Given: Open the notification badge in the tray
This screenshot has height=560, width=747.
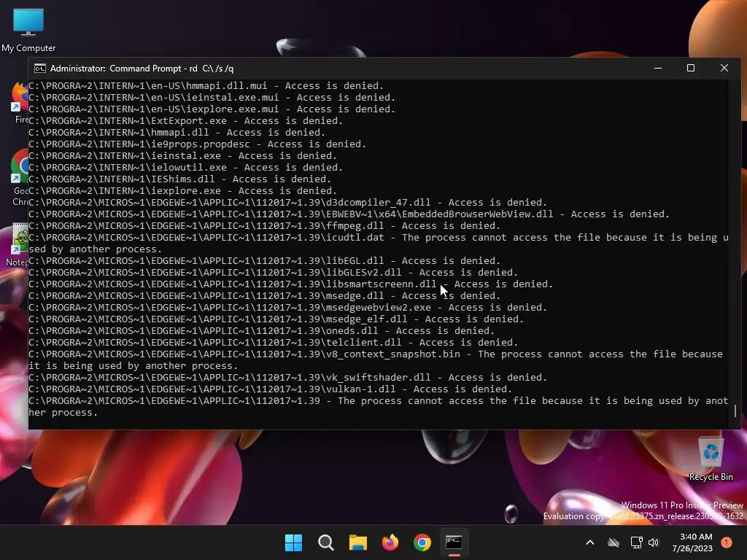Looking at the screenshot, I should click(x=726, y=542).
